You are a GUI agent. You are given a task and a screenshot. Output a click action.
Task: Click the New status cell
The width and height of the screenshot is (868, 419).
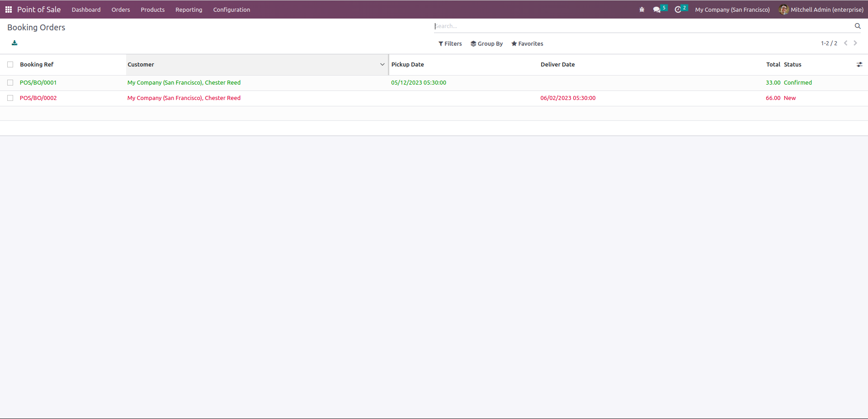[790, 98]
